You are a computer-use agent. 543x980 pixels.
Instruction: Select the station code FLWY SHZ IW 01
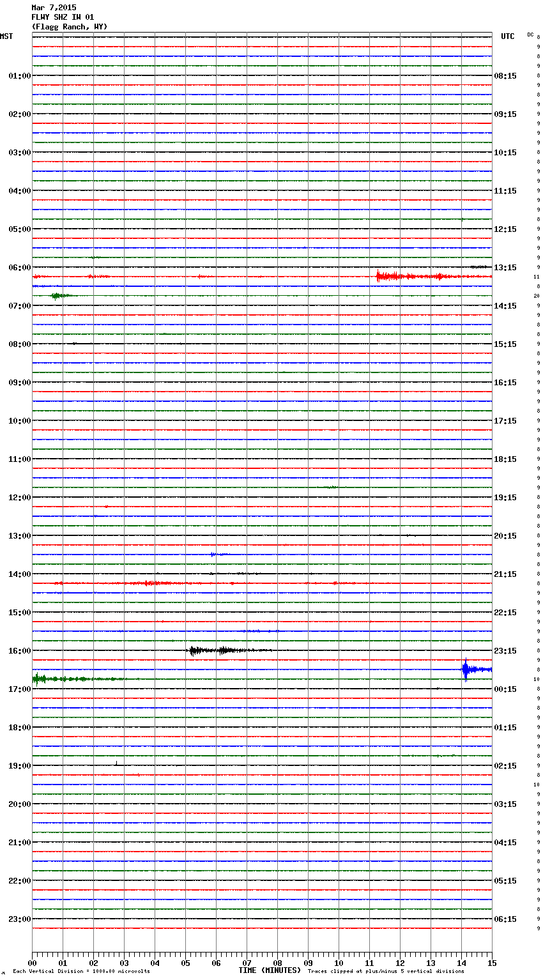point(63,17)
